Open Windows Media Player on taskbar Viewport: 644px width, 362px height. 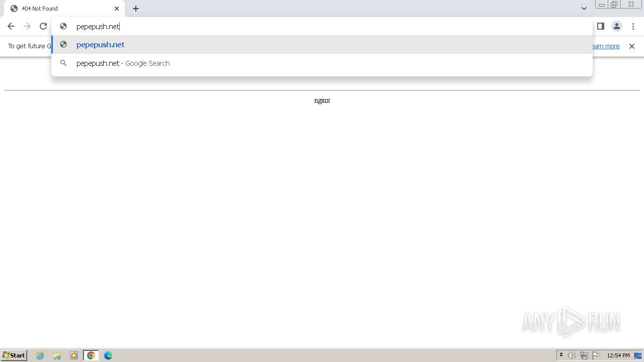pos(74,355)
